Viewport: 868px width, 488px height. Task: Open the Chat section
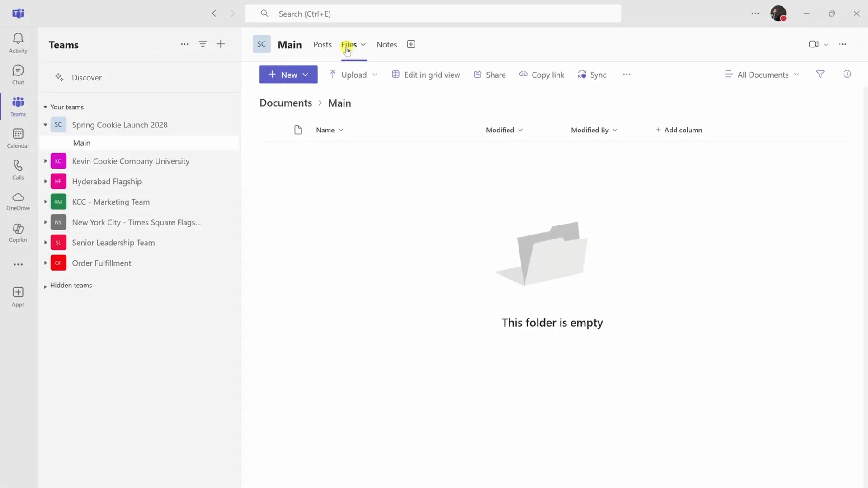coord(18,75)
